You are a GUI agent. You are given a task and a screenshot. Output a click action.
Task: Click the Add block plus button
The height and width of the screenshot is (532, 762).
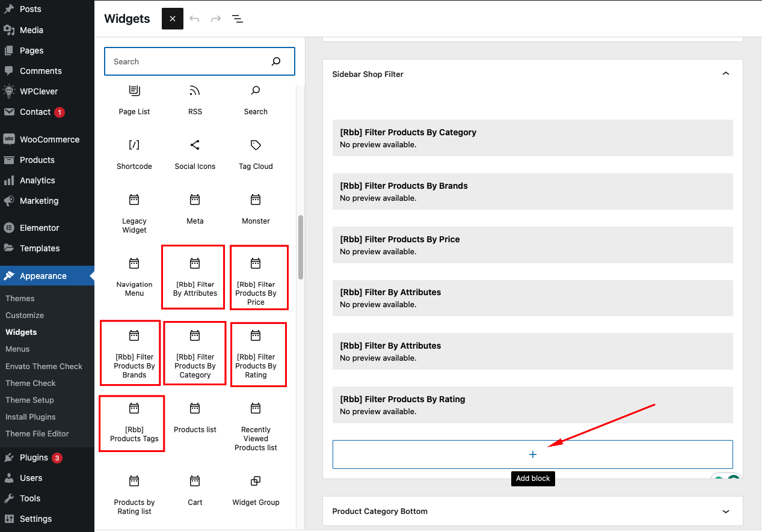coord(532,454)
